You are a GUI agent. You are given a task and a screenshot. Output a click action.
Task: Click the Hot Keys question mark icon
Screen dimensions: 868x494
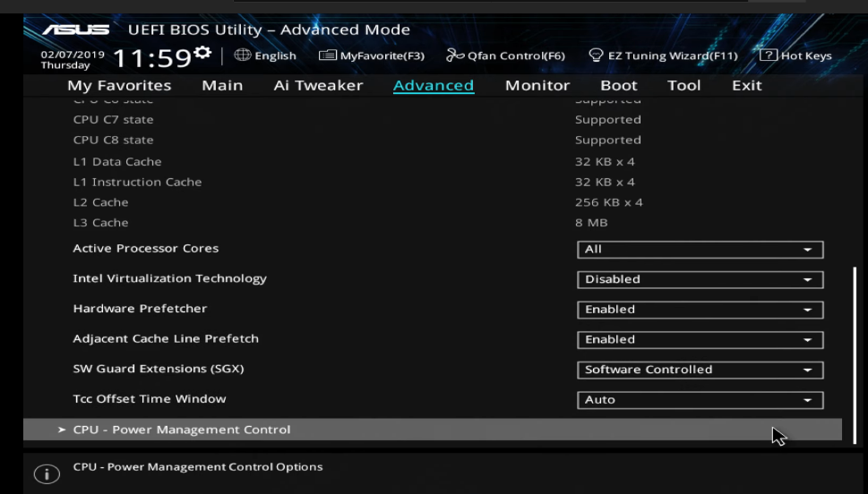[769, 55]
